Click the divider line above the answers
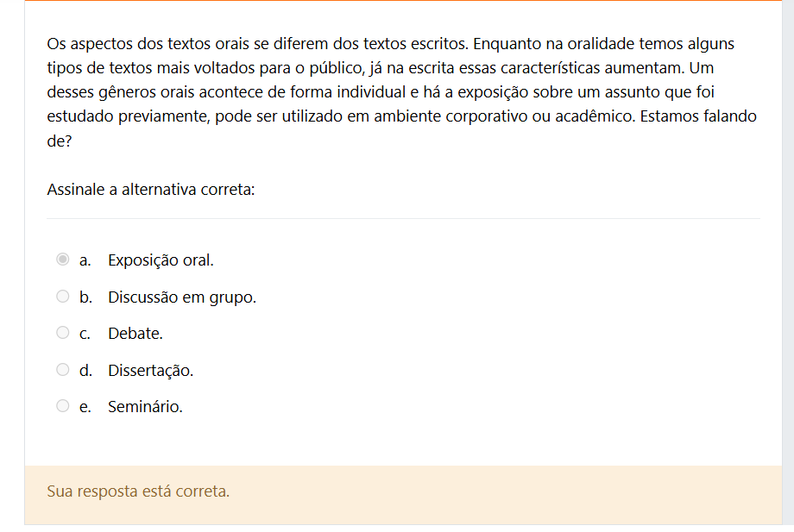The width and height of the screenshot is (794, 532). click(403, 219)
